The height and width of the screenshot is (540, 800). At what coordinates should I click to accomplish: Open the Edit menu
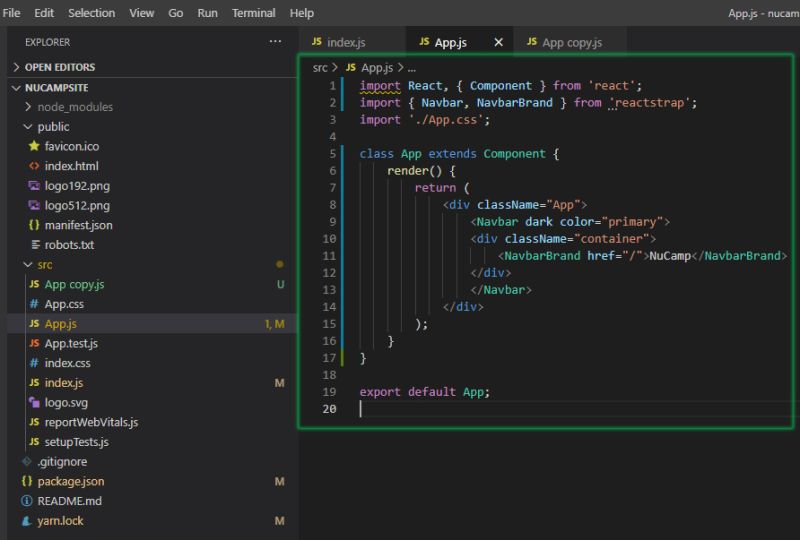coord(44,13)
